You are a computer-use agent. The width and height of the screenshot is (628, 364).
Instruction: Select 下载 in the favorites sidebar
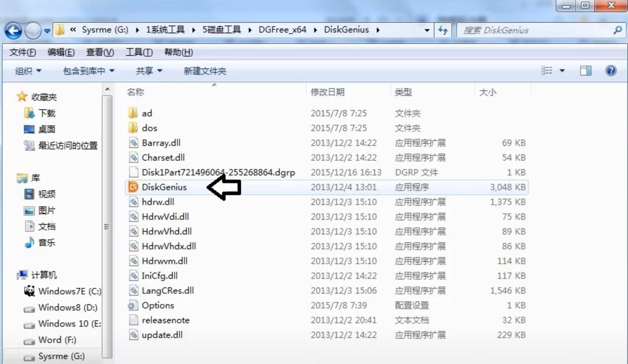46,113
